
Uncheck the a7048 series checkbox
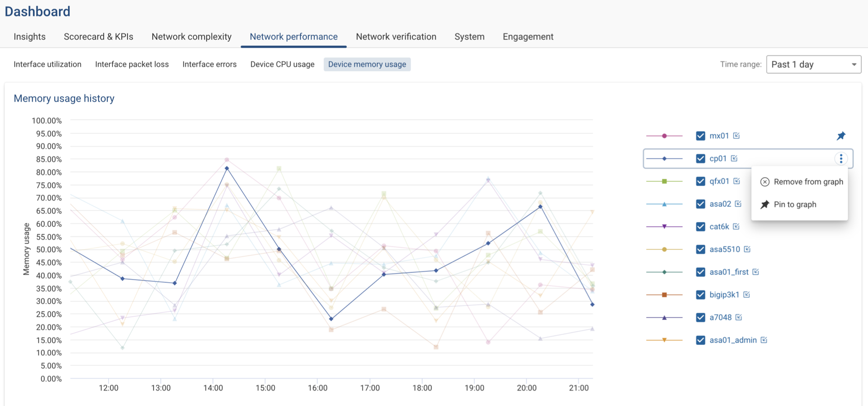pyautogui.click(x=701, y=317)
